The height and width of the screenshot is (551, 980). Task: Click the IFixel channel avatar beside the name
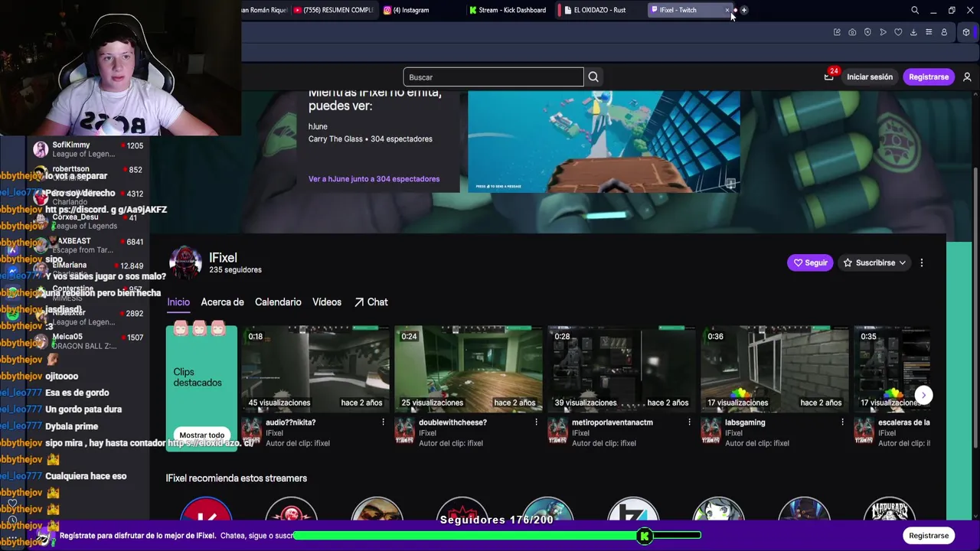pyautogui.click(x=185, y=262)
